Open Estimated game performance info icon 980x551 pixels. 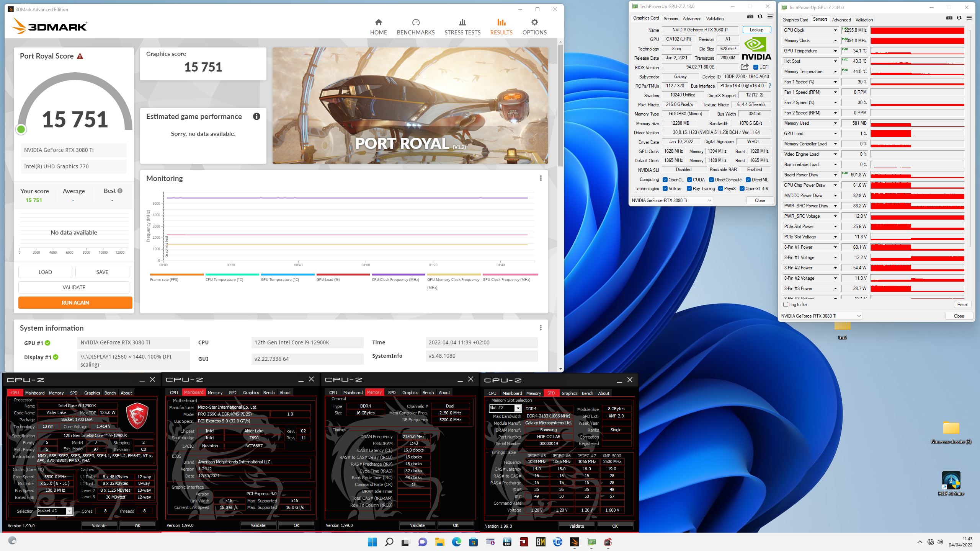pos(256,116)
